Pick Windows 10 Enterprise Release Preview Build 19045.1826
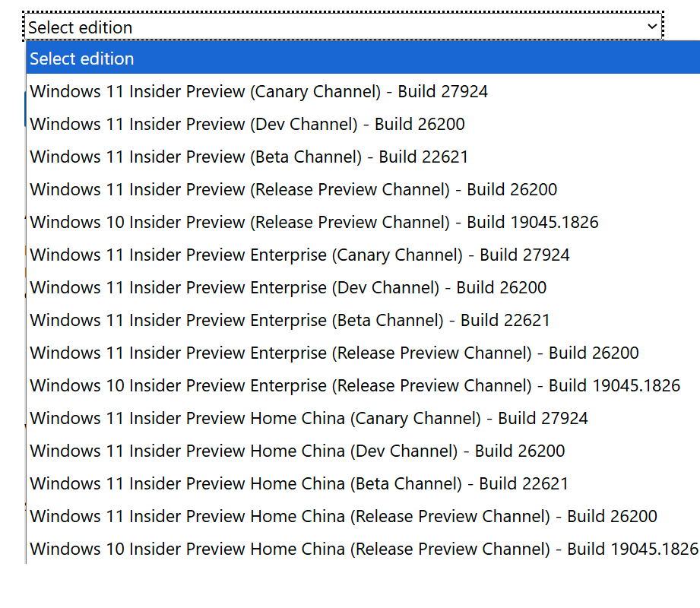Viewport: 700px width, 608px height. [355, 386]
